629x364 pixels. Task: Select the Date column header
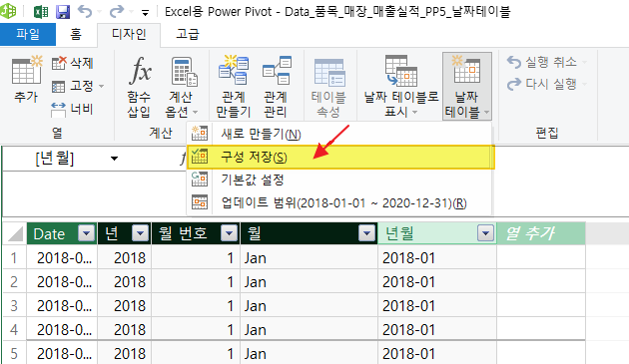62,233
